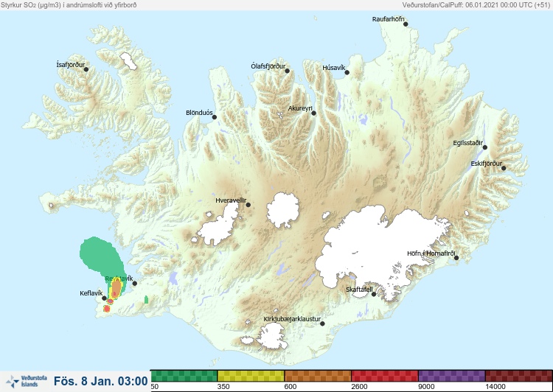Click the Skaftafell station dot

click(x=374, y=294)
